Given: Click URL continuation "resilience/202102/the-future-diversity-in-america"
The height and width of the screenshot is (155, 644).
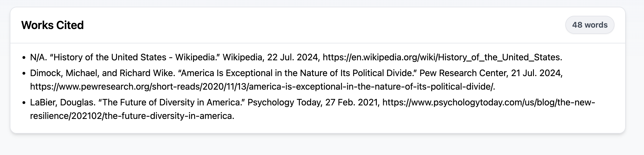Looking at the screenshot, I should coord(132,116).
